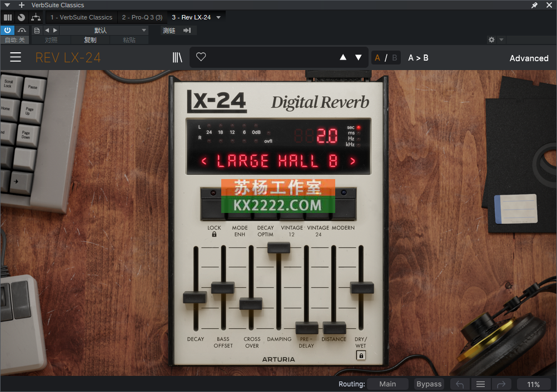The height and width of the screenshot is (392, 557).
Task: Click the DAMPING slider handle
Action: (279, 247)
